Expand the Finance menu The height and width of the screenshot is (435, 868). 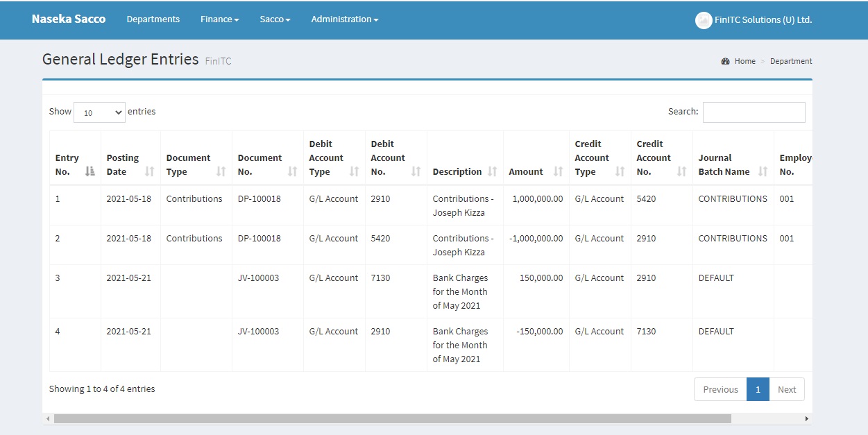[x=219, y=19]
